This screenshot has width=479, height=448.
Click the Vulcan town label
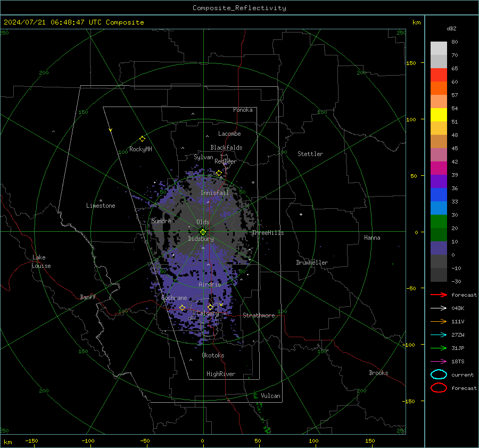[270, 396]
